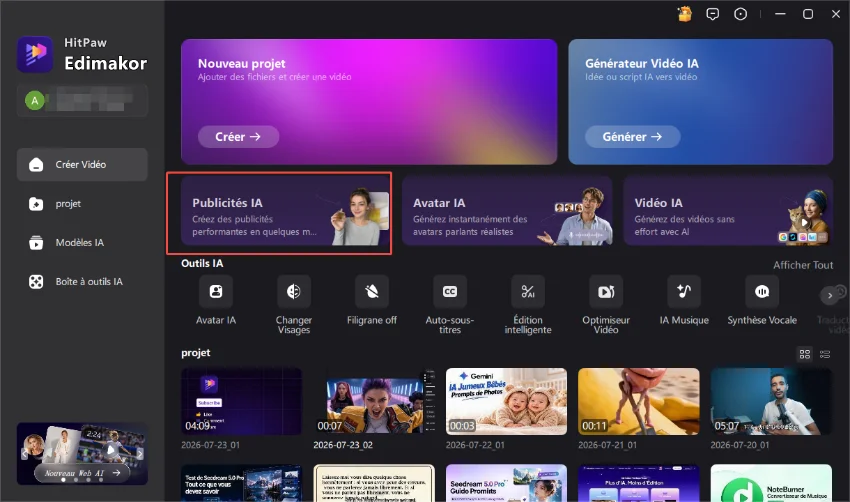850x502 pixels.
Task: Open the Plus d'IA project thumbnail
Action: 639,483
